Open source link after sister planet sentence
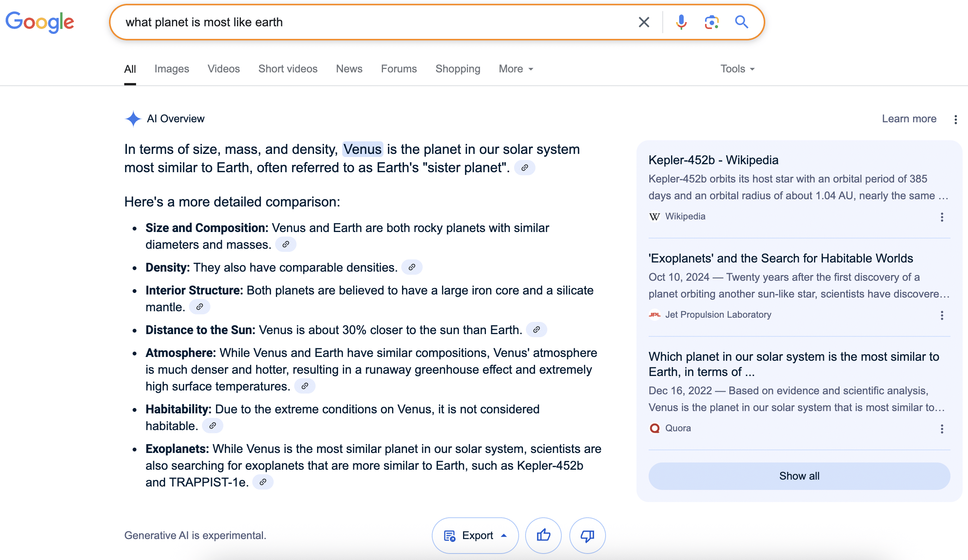Viewport: 968px width, 560px height. click(525, 168)
